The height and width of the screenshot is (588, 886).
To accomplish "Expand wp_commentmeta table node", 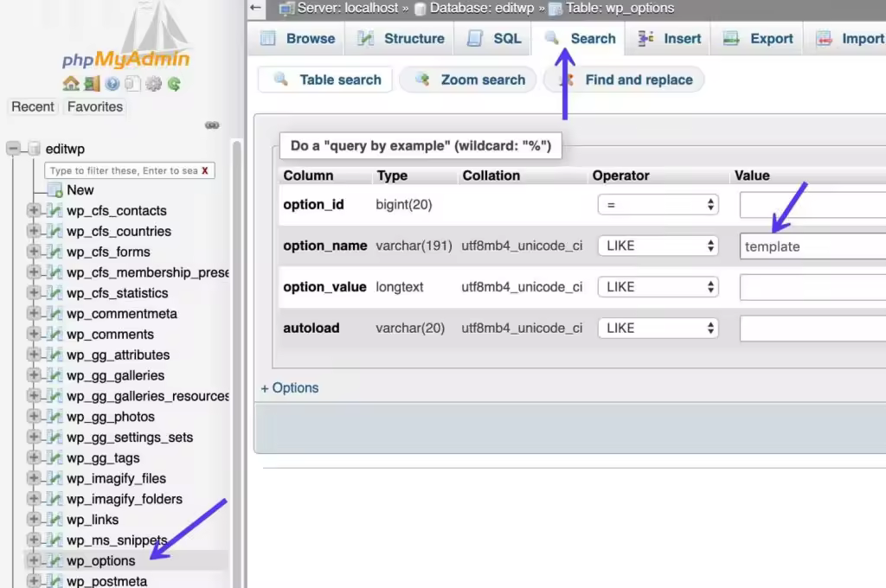I will click(x=34, y=313).
